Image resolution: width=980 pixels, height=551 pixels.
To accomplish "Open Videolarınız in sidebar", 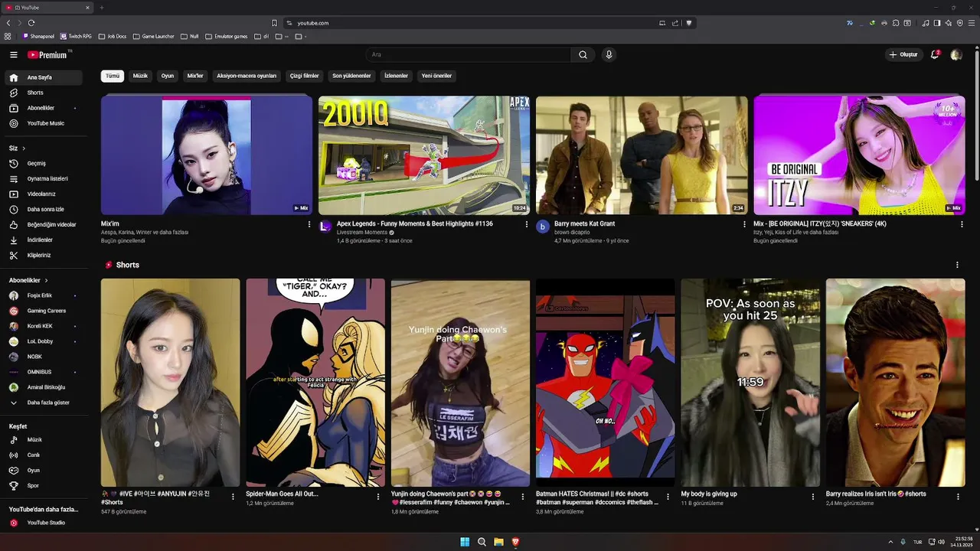I will pyautogui.click(x=44, y=194).
